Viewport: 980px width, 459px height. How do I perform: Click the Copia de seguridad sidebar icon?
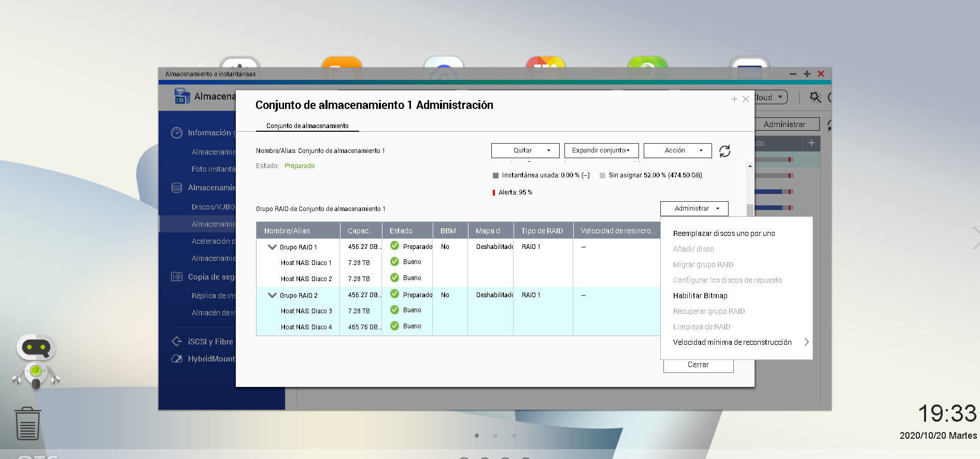(x=177, y=277)
